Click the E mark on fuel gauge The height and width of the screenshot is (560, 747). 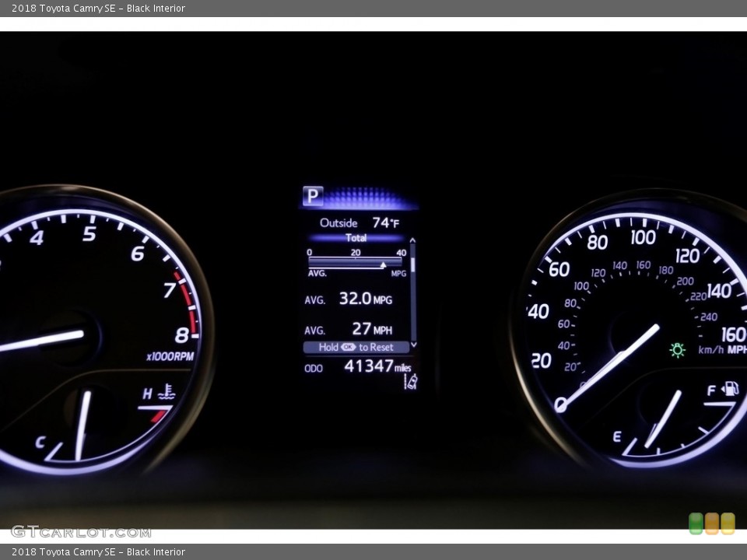pyautogui.click(x=617, y=436)
